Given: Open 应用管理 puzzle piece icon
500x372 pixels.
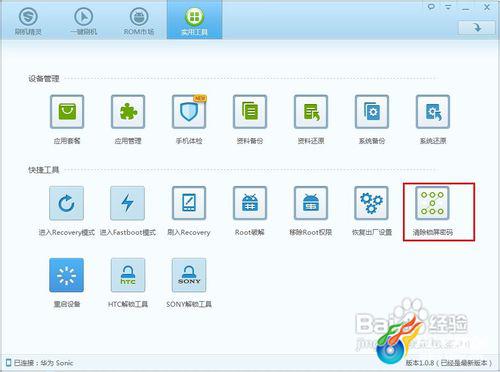Looking at the screenshot, I should click(x=128, y=112).
